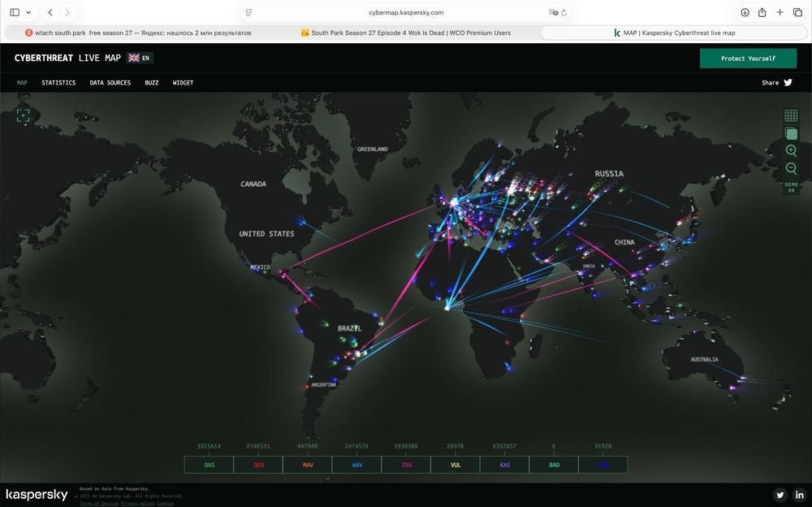
Task: Select the Kaspersky Cyberthreat live map tab
Action: click(x=674, y=32)
